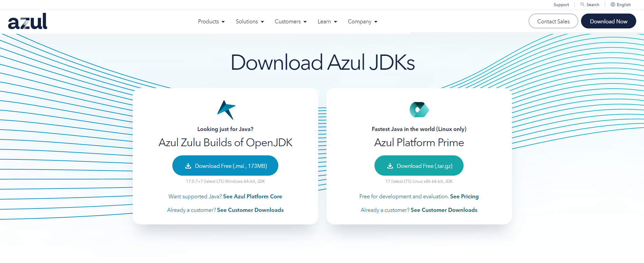The image size is (644, 263).
Task: Click the Contact Sales button
Action: (553, 21)
